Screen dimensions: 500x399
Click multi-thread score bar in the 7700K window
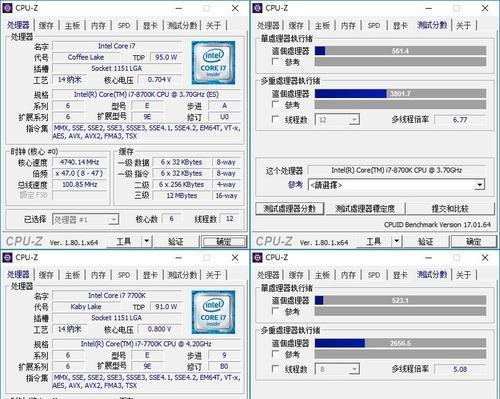[400, 343]
